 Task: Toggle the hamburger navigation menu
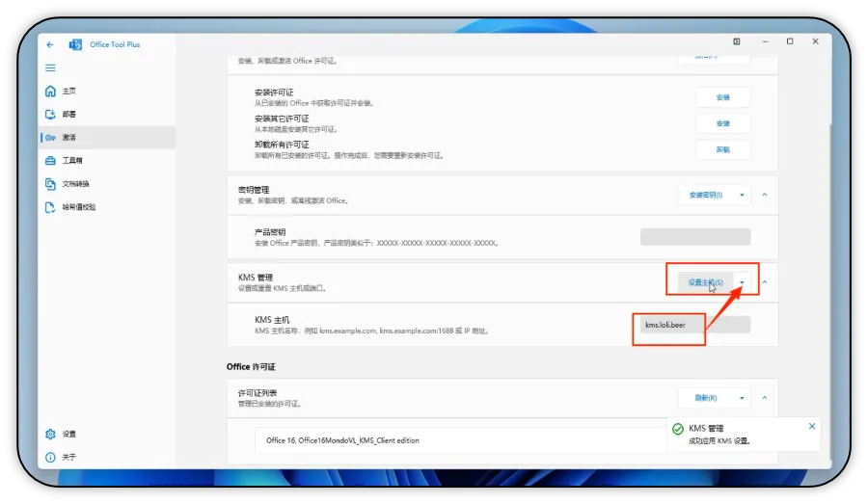tap(50, 67)
